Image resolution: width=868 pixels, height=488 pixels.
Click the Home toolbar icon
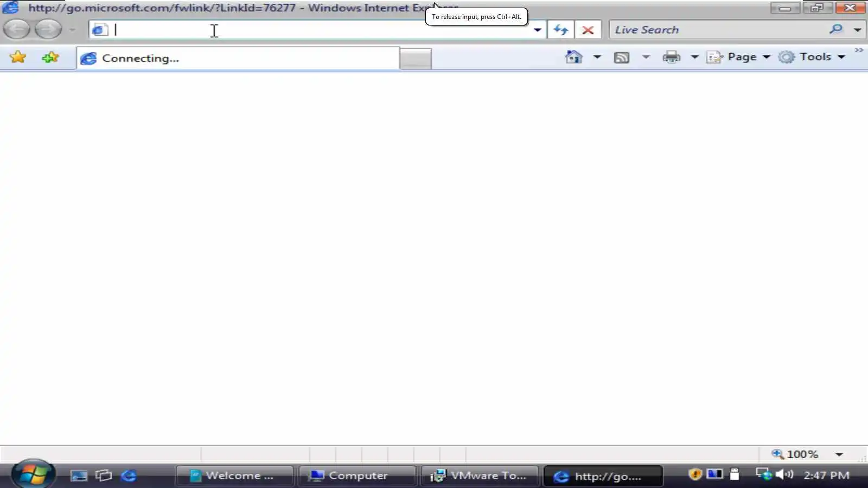pos(573,57)
